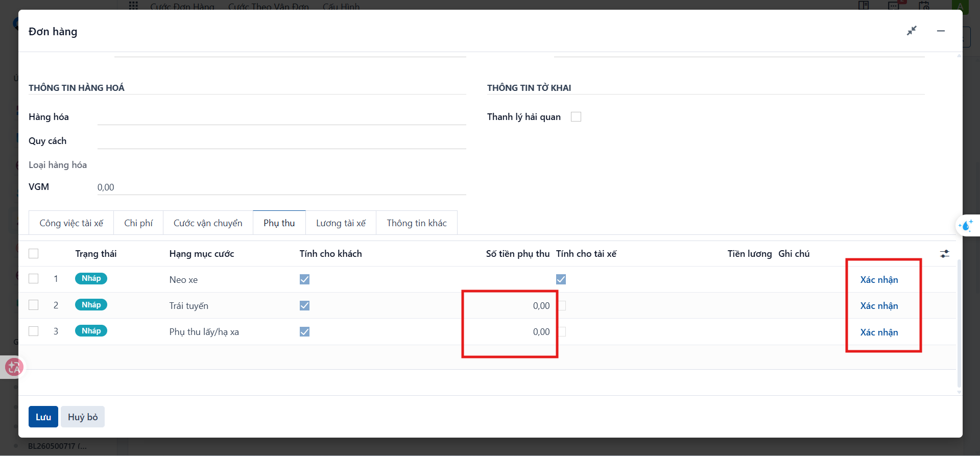Click the Hàng hóa input field
980x456 pixels.
pos(281,117)
